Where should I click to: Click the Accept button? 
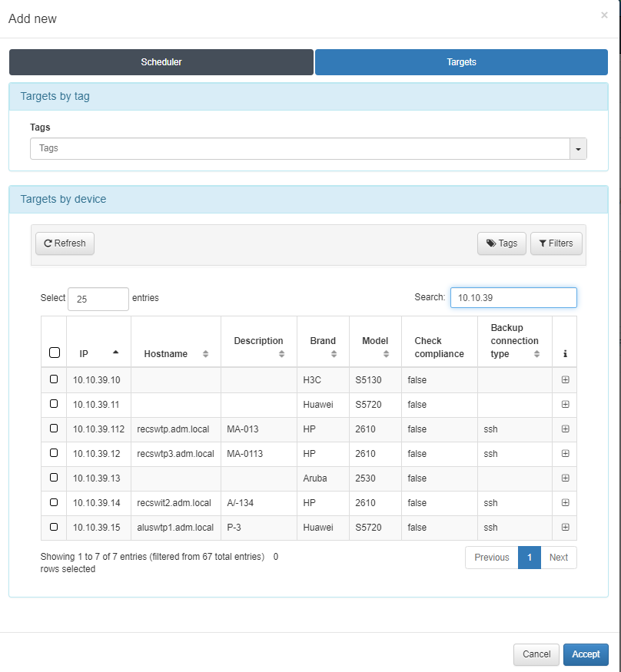[586, 654]
